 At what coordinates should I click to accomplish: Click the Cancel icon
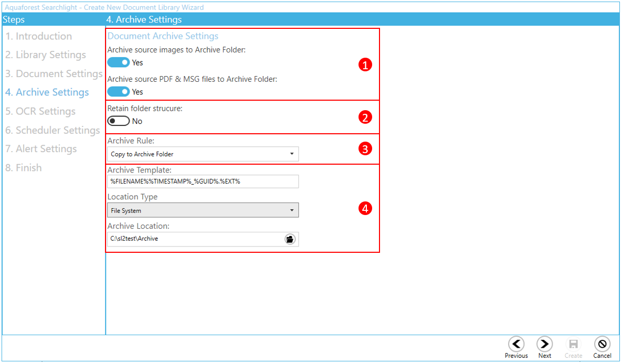(602, 344)
